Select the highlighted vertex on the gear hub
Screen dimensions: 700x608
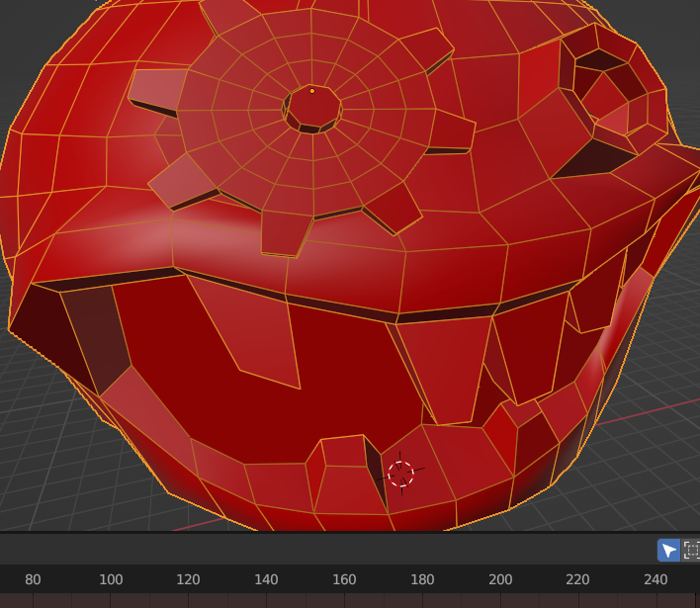[312, 91]
